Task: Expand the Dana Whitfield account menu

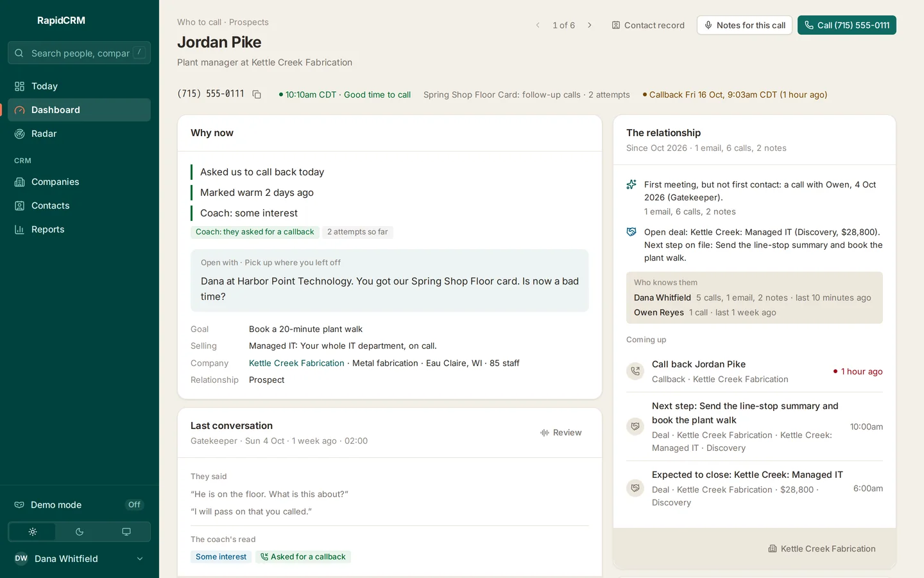Action: click(x=80, y=559)
